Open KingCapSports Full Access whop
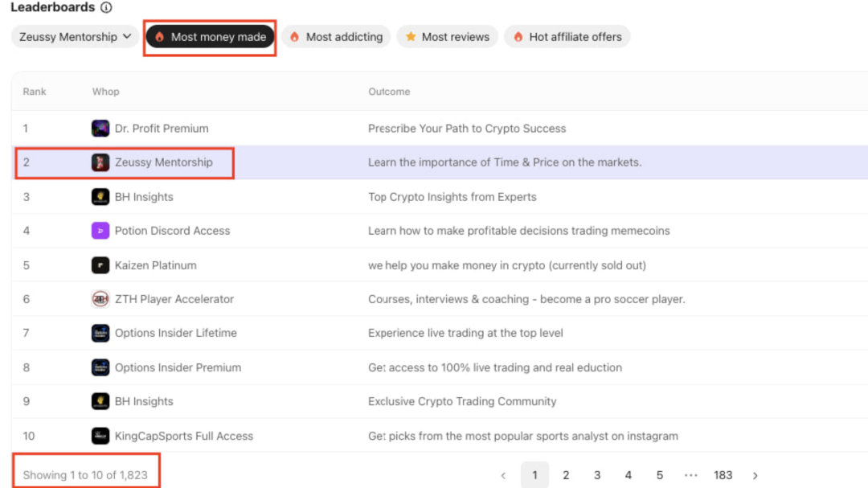868x488 pixels. click(184, 436)
